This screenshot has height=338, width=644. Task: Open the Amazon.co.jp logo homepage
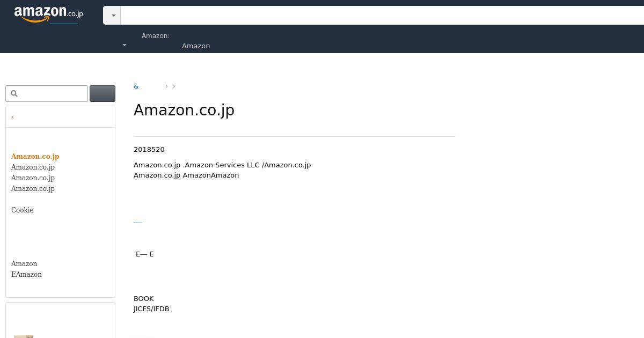[48, 14]
